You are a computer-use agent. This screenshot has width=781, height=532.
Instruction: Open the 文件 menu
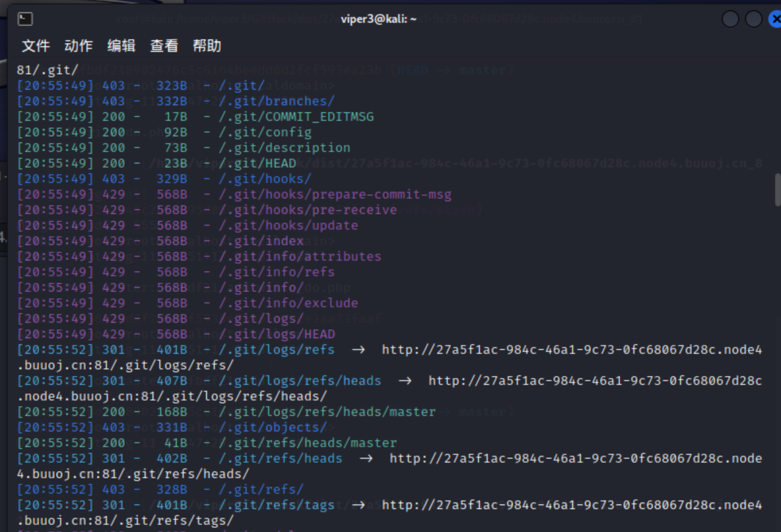pos(35,46)
